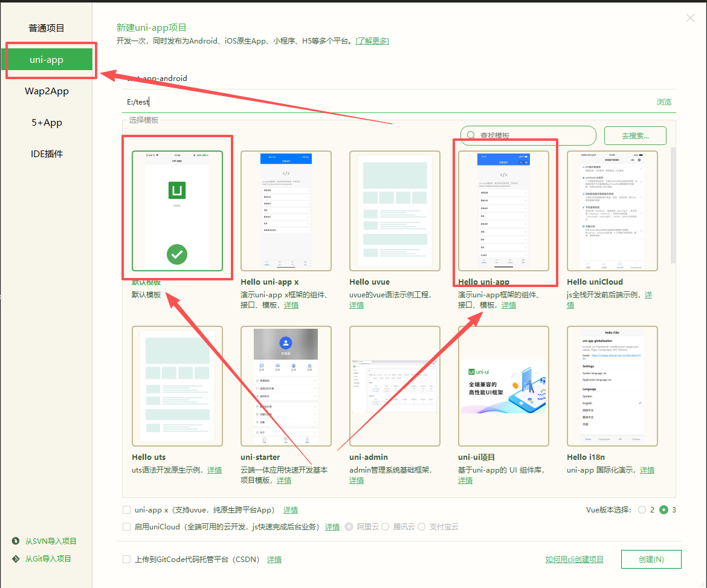Viewport: 707px width, 588px height.
Task: Click the project name input field
Action: [x=399, y=79]
